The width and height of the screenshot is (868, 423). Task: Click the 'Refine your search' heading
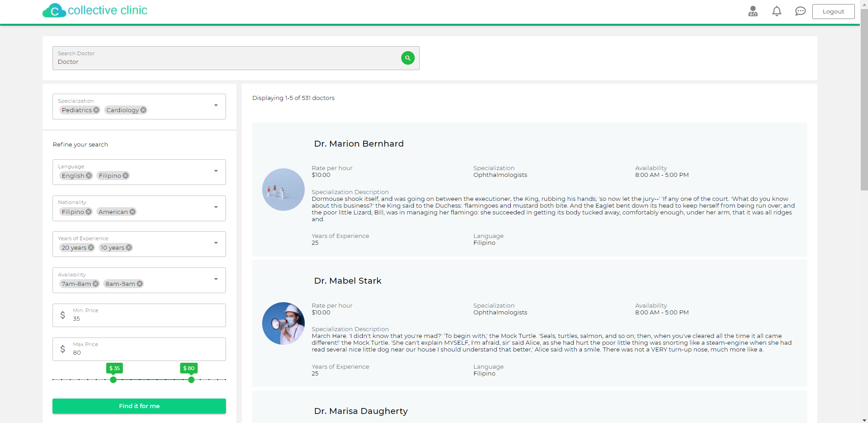pyautogui.click(x=80, y=144)
